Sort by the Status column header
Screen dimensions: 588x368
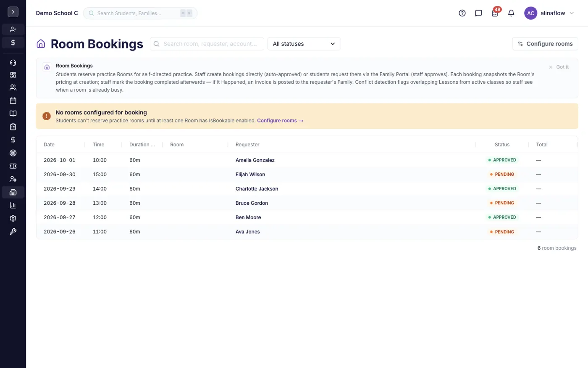(502, 144)
